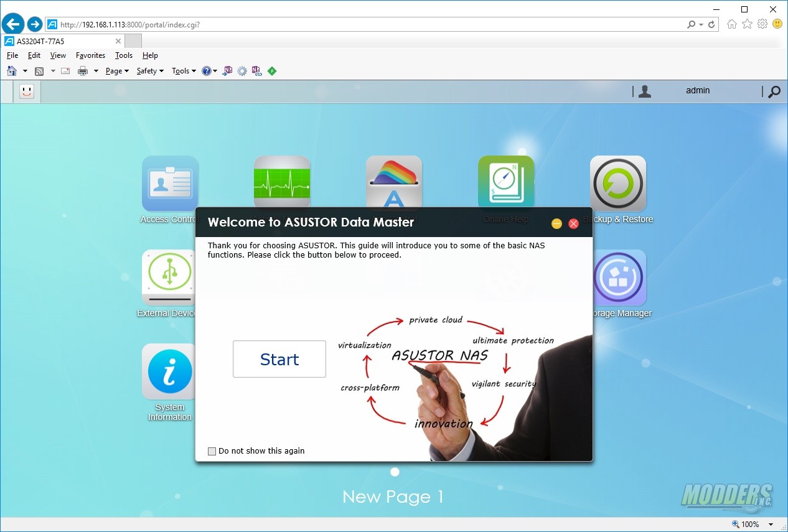This screenshot has height=532, width=788.
Task: Expand the feeds dropdown arrow
Action: (53, 71)
